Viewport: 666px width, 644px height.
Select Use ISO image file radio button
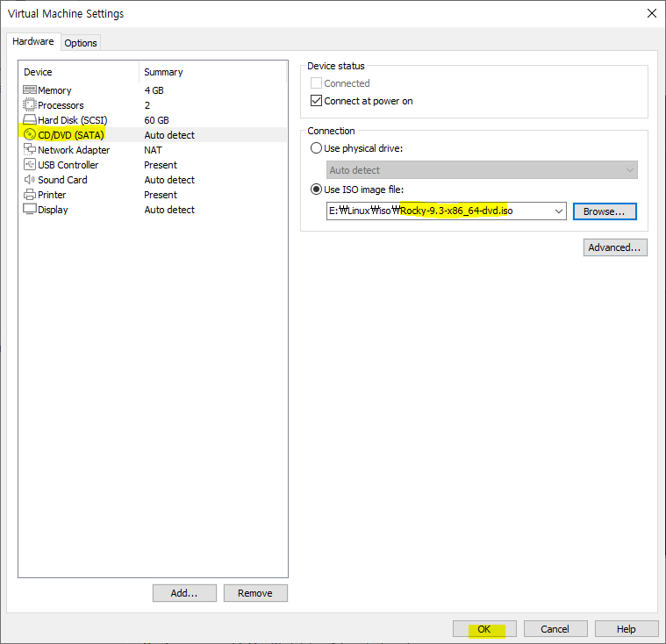316,190
